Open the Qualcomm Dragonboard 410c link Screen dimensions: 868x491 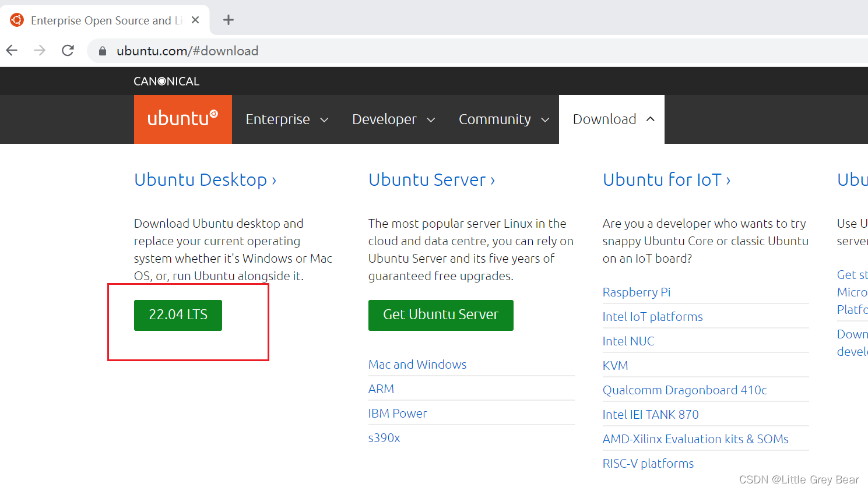coord(684,390)
